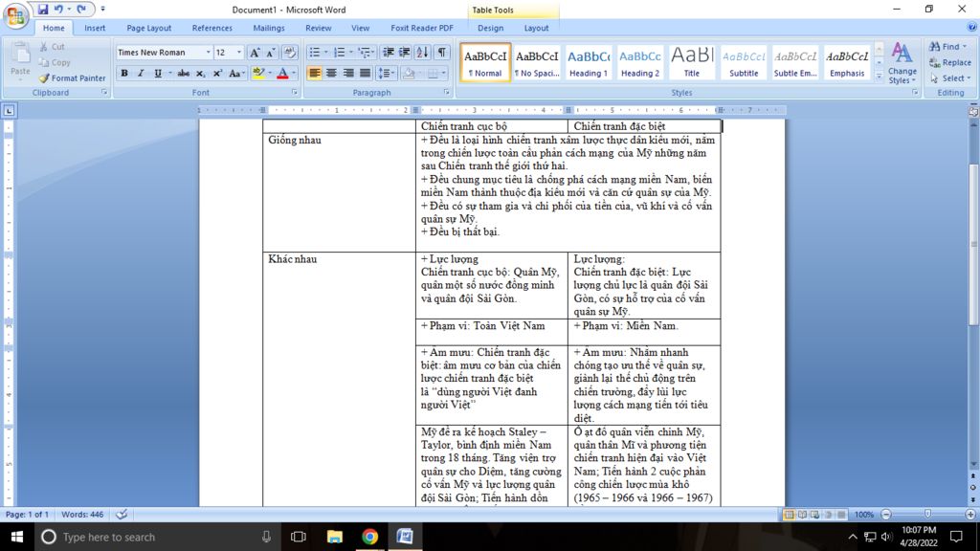Apply red font color

[282, 73]
